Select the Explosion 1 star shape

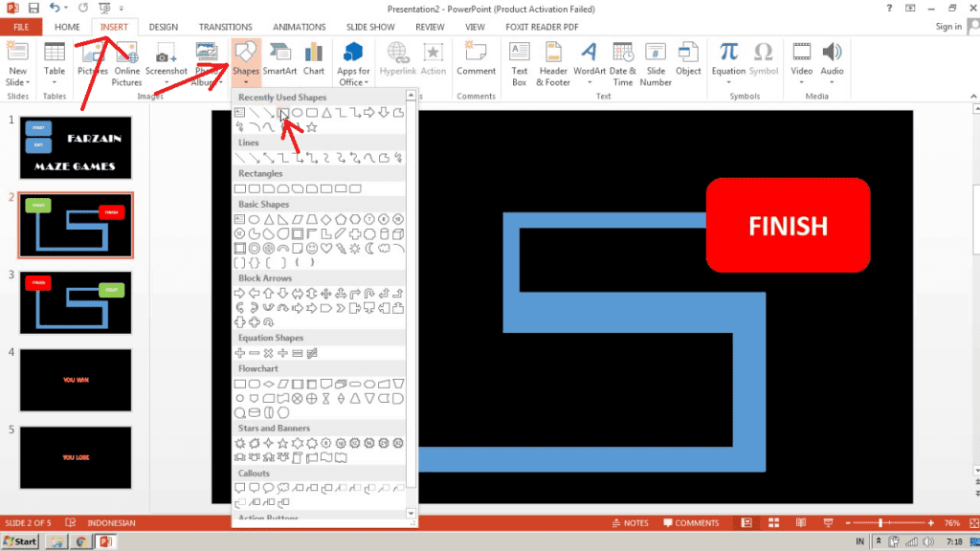pyautogui.click(x=240, y=443)
